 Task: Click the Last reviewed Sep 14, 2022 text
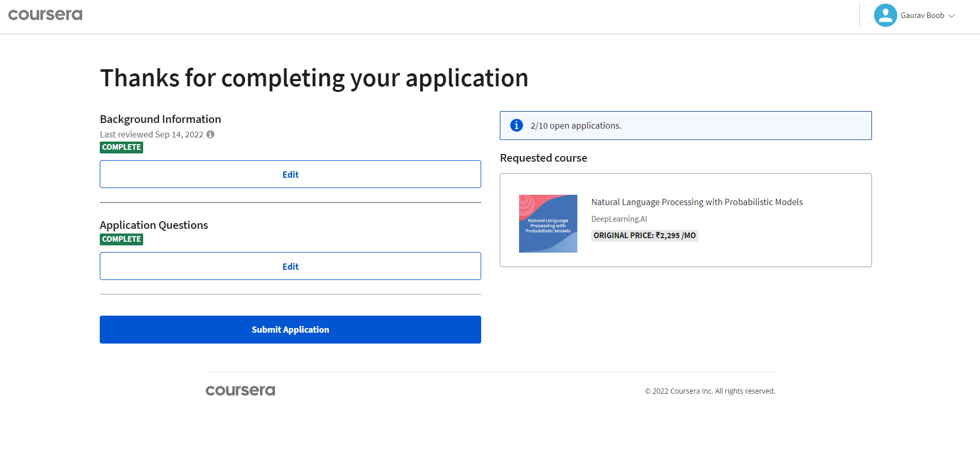[151, 134]
